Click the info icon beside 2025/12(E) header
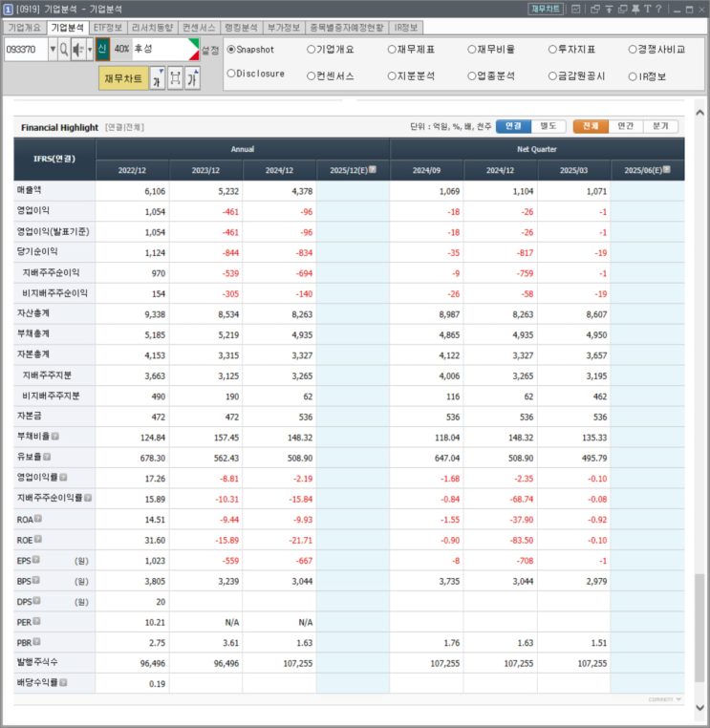The height and width of the screenshot is (728, 710). (373, 169)
